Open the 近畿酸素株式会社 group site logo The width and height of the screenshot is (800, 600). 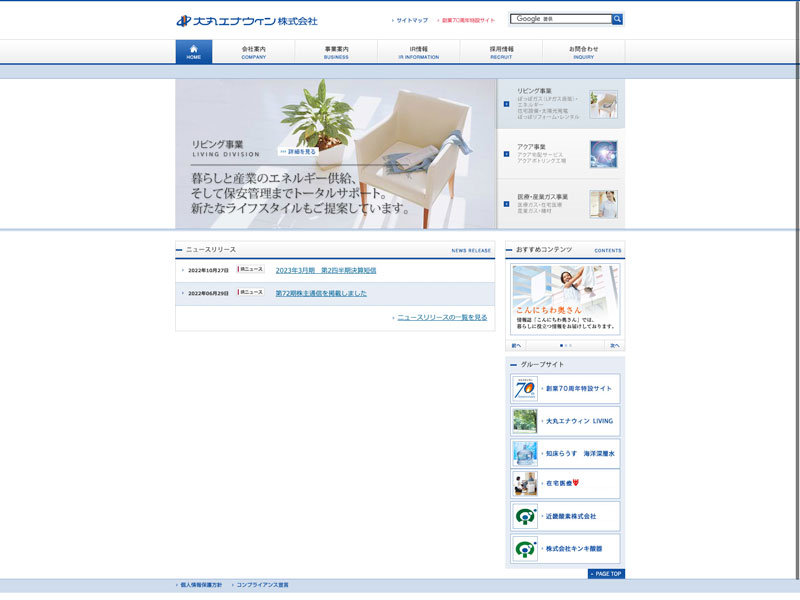coord(525,517)
